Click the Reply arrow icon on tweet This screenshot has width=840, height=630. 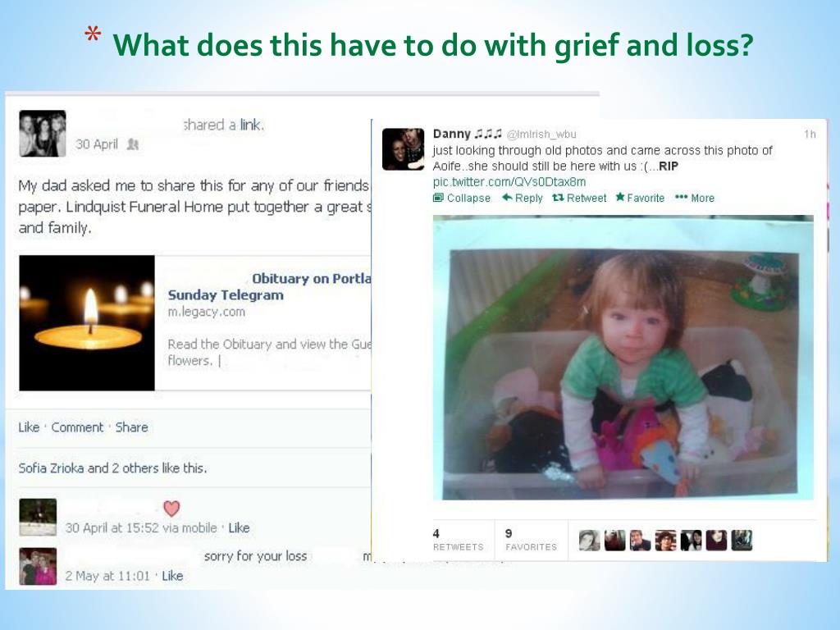[507, 198]
